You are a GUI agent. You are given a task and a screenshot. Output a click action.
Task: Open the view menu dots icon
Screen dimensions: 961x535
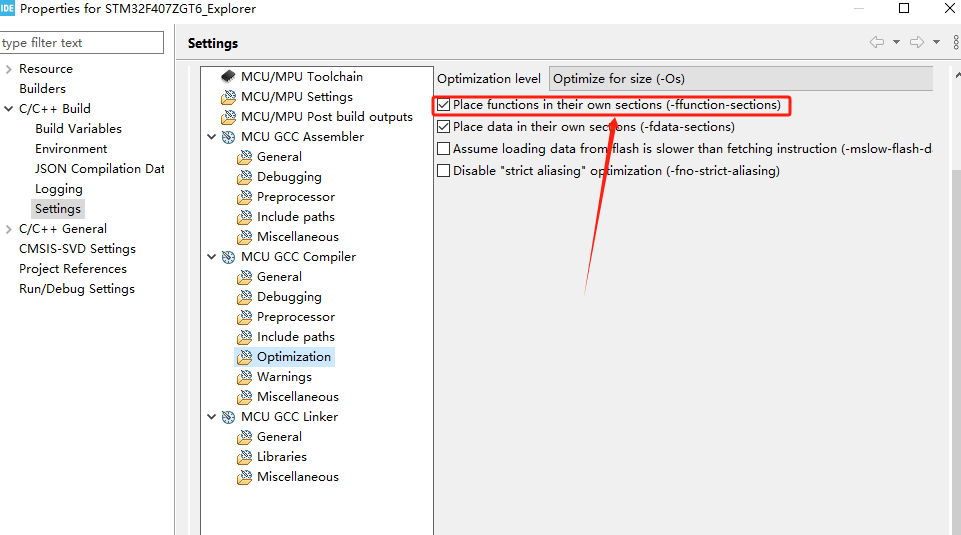tap(955, 42)
